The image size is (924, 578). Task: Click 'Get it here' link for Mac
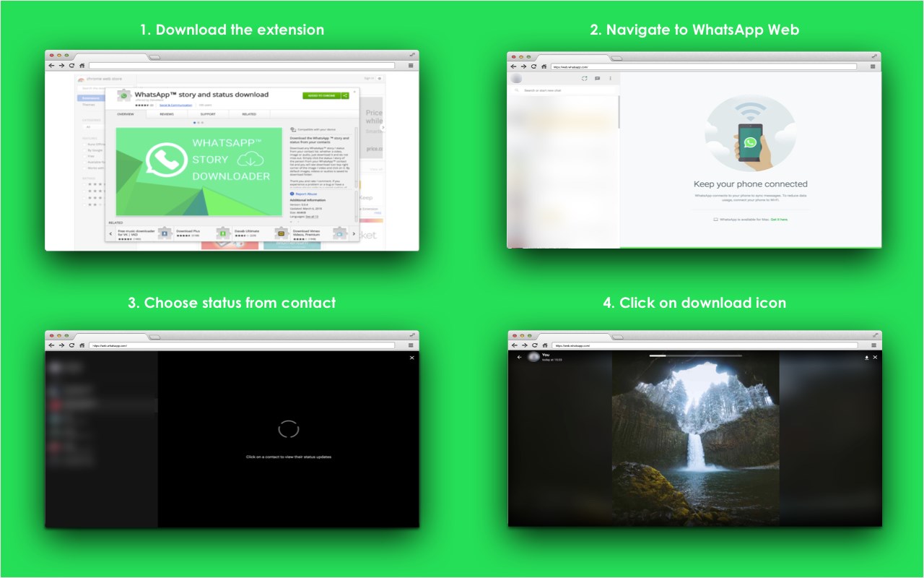779,219
